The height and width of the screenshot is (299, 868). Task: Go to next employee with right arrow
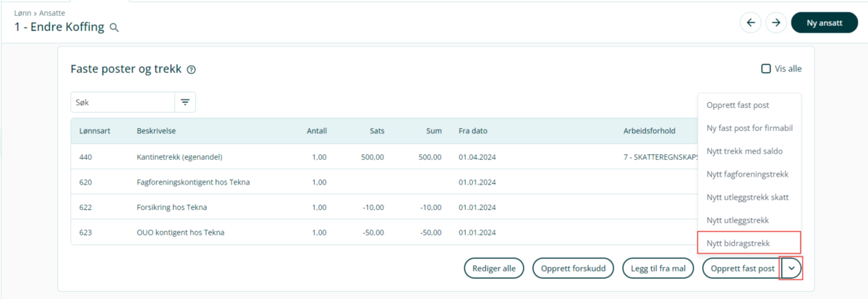(775, 22)
